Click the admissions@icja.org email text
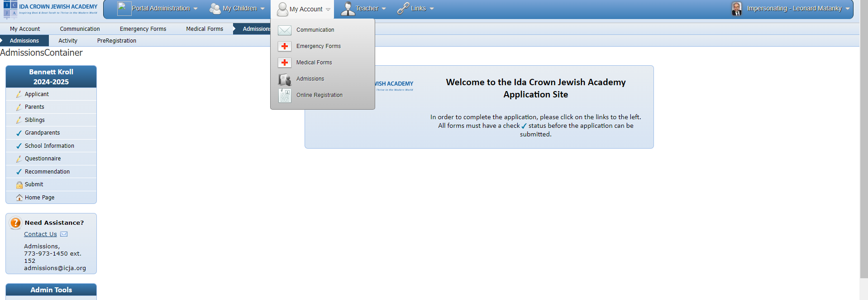The height and width of the screenshot is (300, 868). pyautogui.click(x=55, y=268)
